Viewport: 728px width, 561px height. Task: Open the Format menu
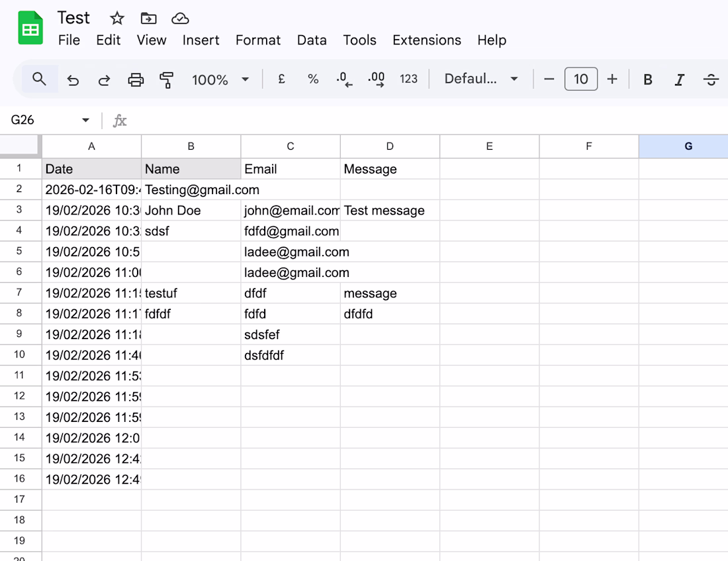click(x=257, y=40)
